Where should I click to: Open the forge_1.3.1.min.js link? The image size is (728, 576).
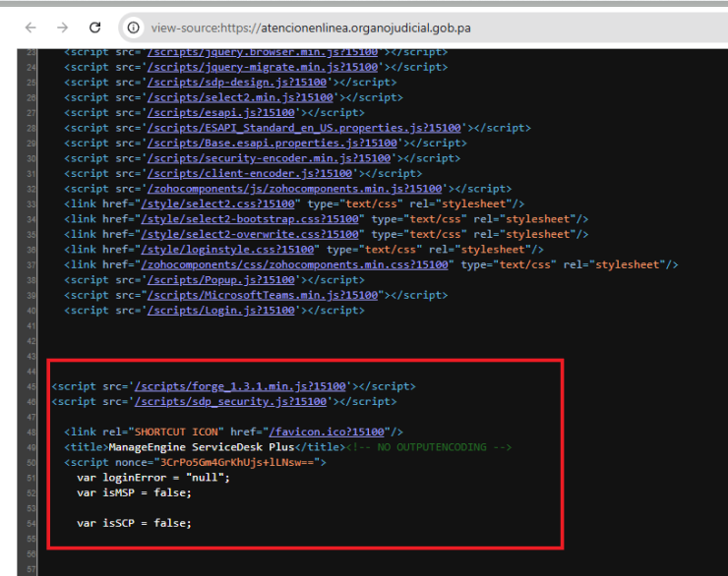click(240, 386)
